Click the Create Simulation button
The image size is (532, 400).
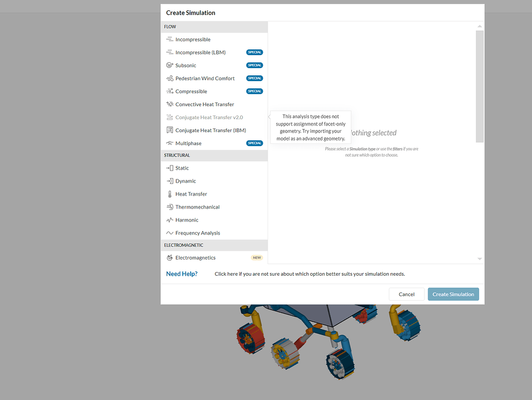[453, 294]
